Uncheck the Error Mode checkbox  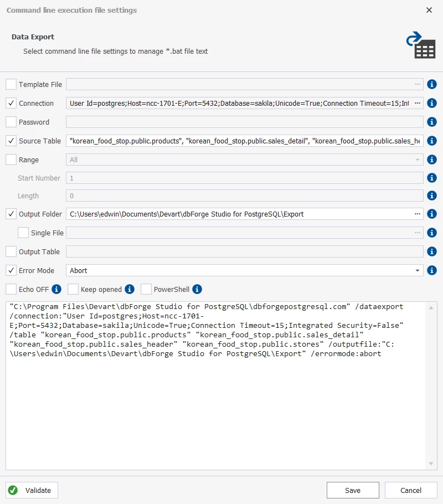pos(11,270)
